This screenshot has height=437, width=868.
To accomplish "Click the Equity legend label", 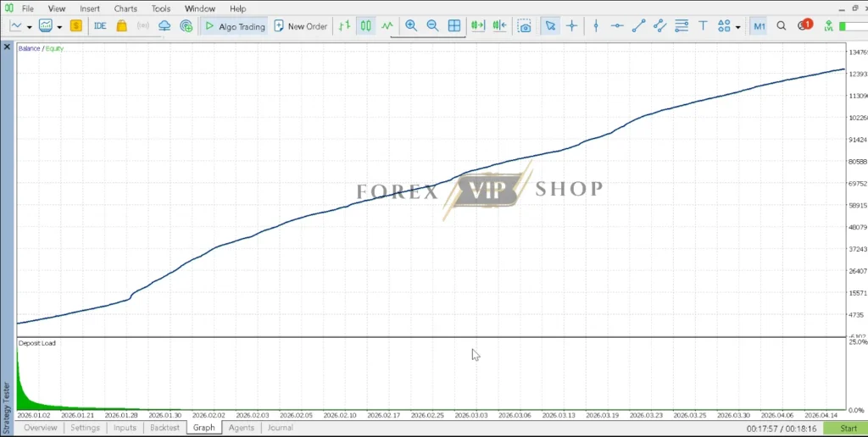I will pos(55,48).
